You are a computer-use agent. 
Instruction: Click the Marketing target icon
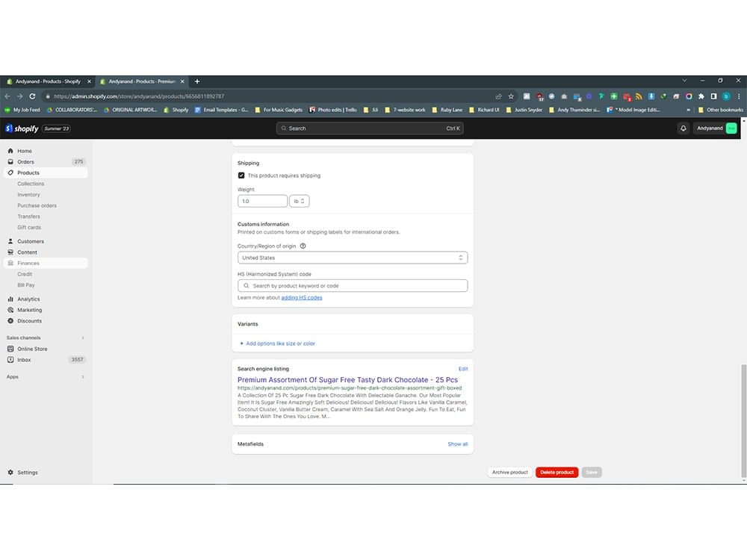[10, 310]
